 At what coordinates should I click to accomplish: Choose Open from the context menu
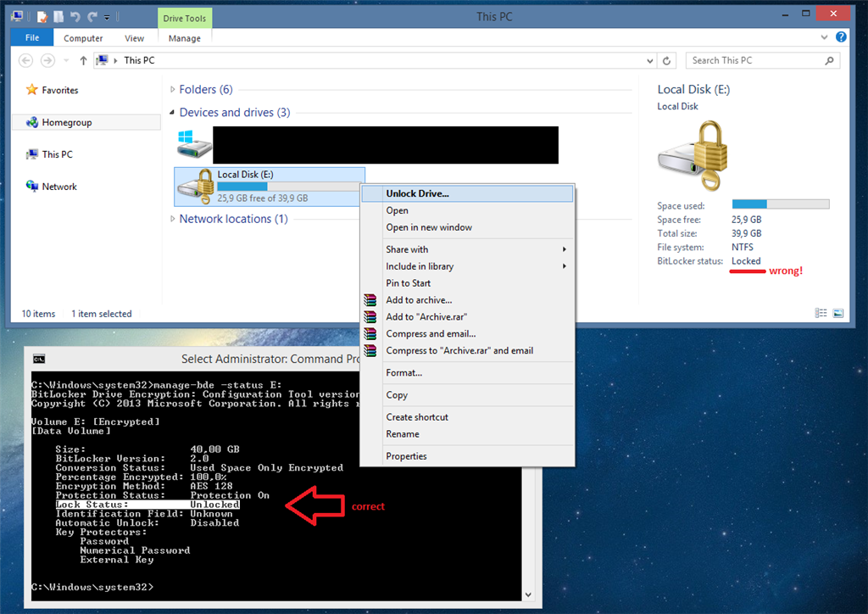pyautogui.click(x=467, y=210)
